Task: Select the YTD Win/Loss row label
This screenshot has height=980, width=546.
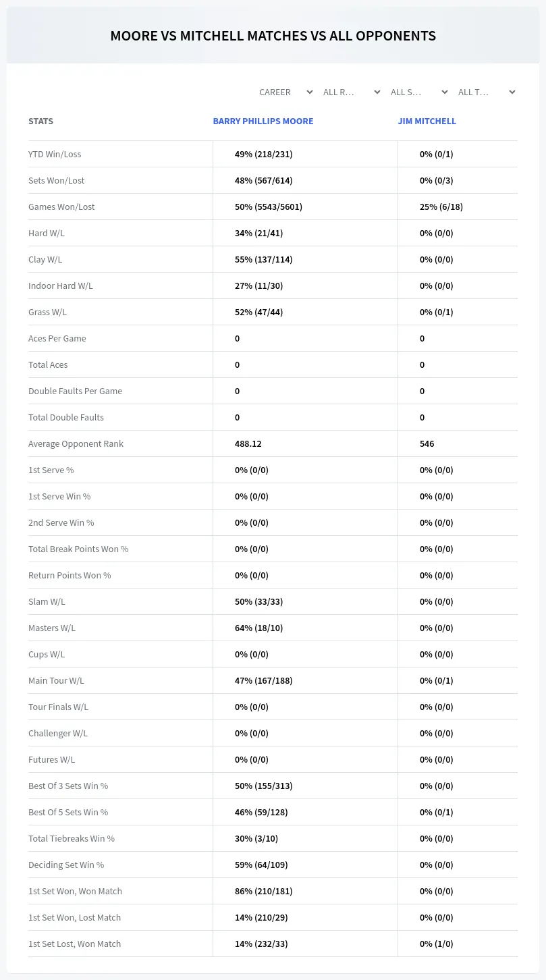Action: (55, 155)
